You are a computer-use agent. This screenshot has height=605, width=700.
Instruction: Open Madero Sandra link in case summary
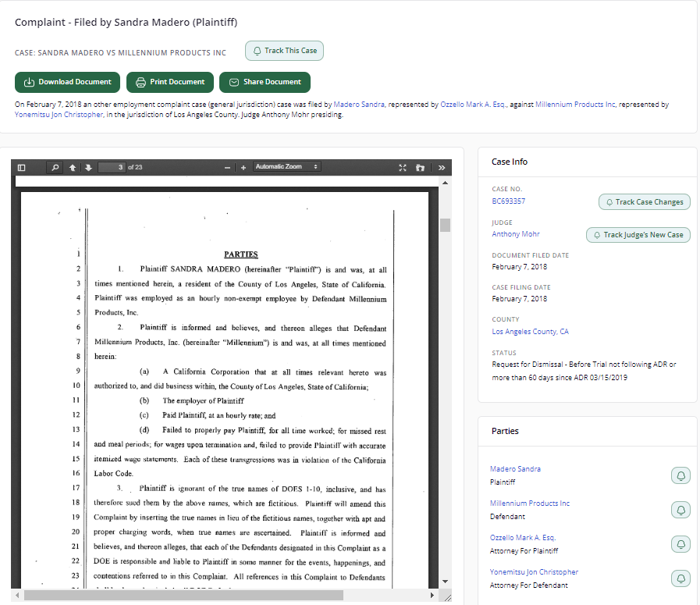[x=359, y=105]
